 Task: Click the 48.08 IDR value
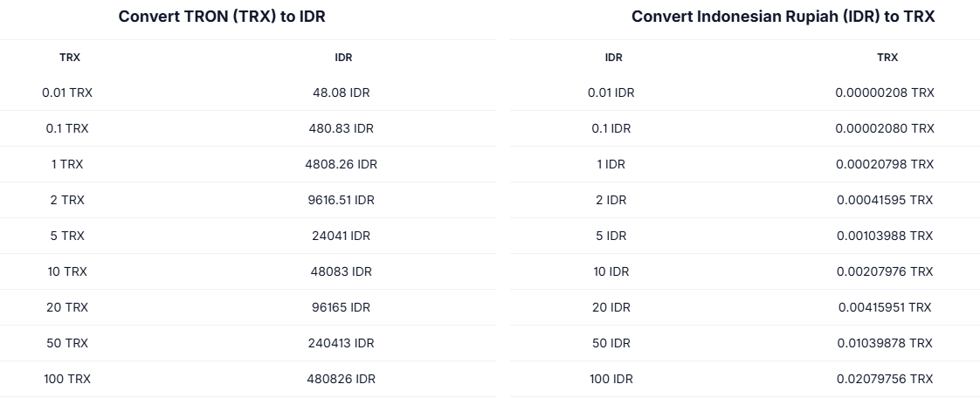click(342, 93)
